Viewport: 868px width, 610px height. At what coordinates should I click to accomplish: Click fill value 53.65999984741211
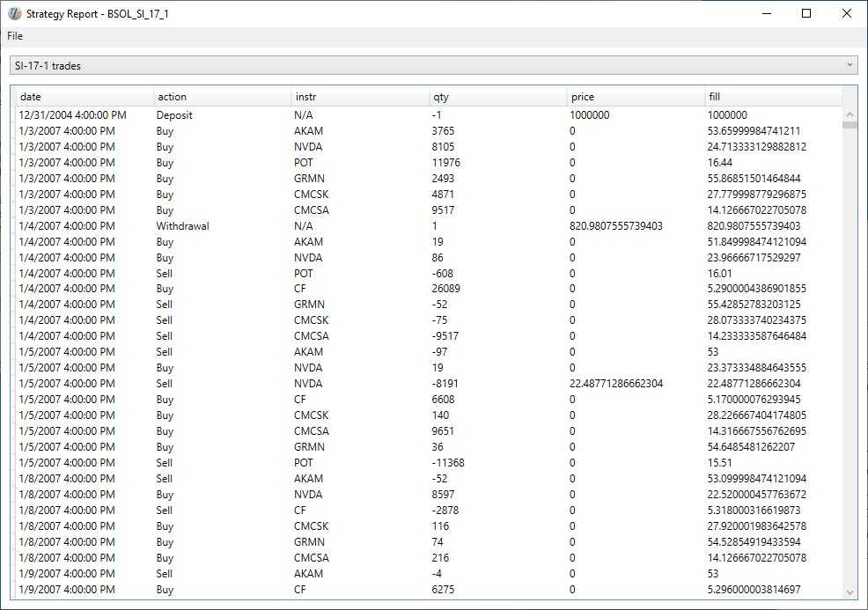(x=754, y=131)
